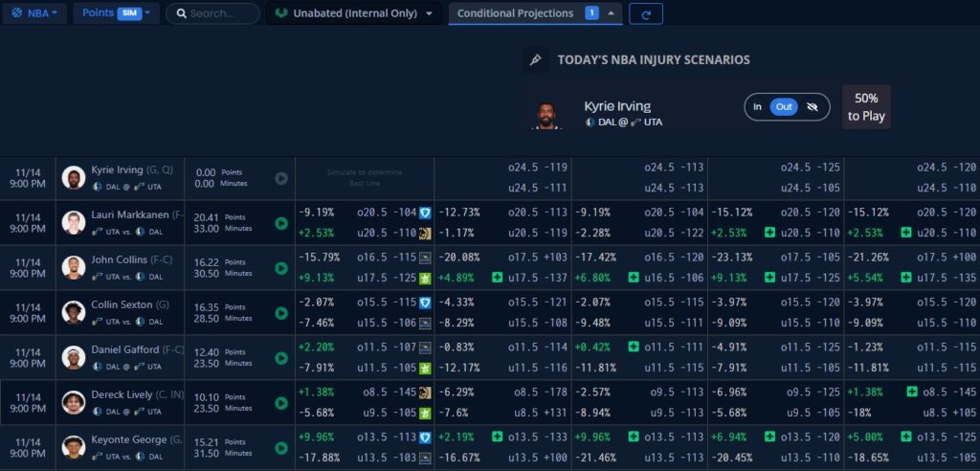Set Kyrie Irving scenario to Out
980x471 pixels.
click(784, 107)
